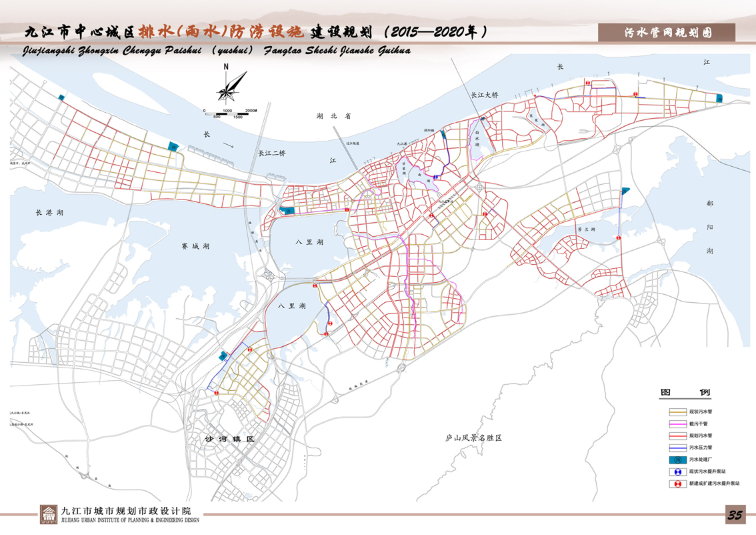Screen dimensions: 756x535
Task: Click the red new pump station legend icon
Action: tap(678, 483)
